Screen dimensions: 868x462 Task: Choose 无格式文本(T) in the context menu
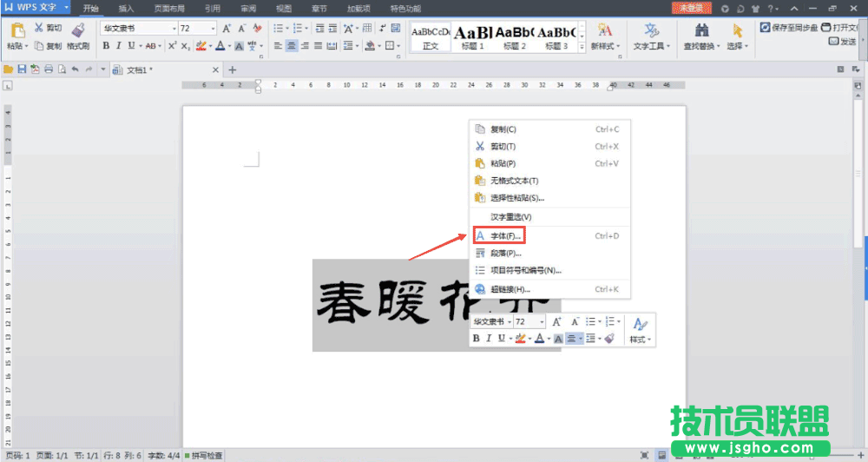551,181
